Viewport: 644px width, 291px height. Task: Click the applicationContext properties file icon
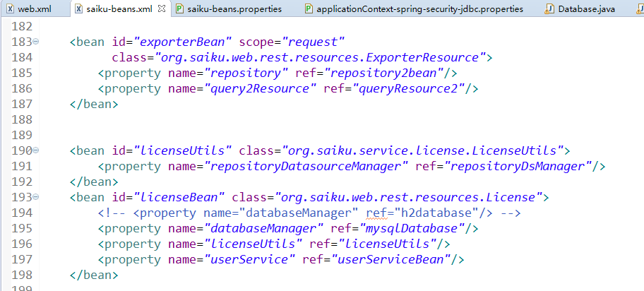309,8
